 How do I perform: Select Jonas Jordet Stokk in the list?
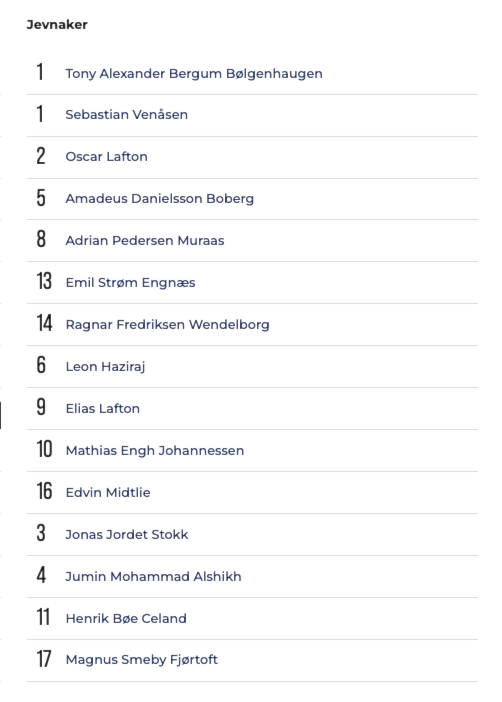[x=127, y=535]
